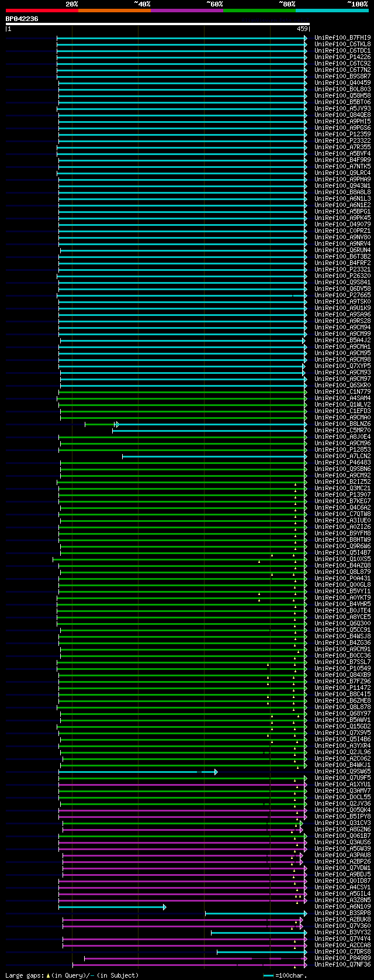Click the orange ~40% identity legend segment
Viewport: 374px width, 980px height.
pos(115,11)
